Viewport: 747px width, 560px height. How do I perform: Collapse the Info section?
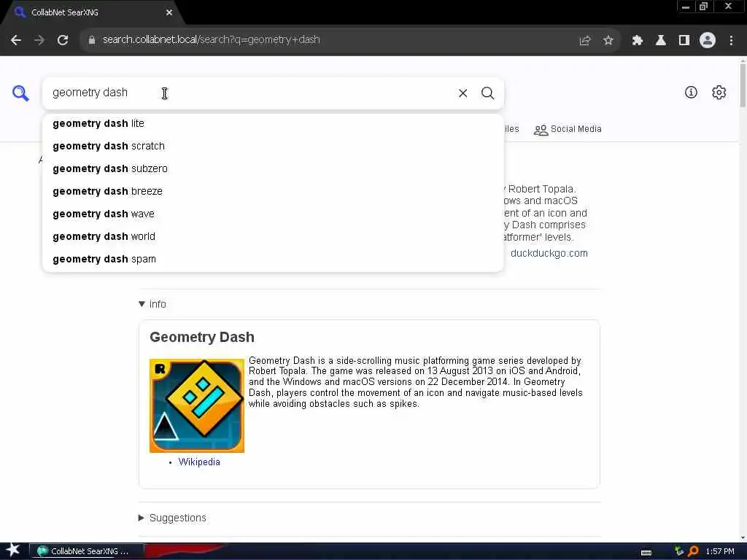pyautogui.click(x=152, y=304)
